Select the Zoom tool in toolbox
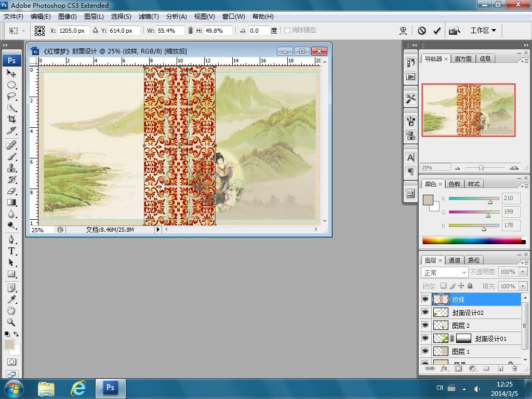Screen dimensions: 532x399 (11, 322)
